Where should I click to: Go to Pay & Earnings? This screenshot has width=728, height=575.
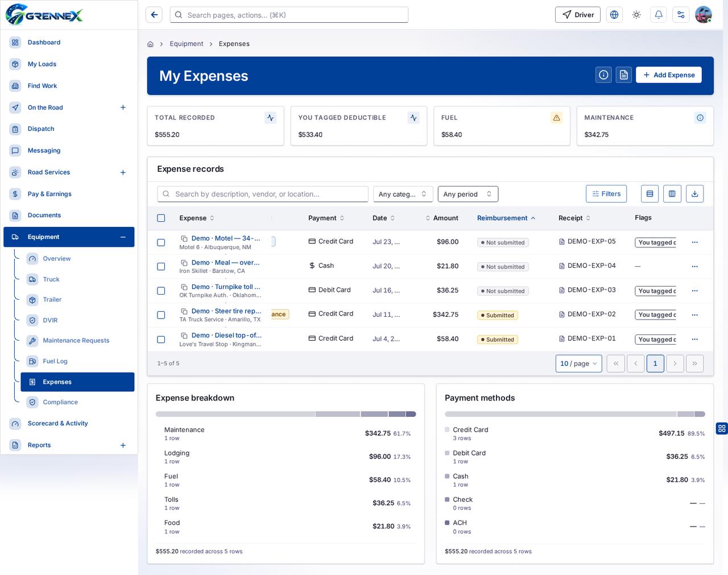[69, 194]
